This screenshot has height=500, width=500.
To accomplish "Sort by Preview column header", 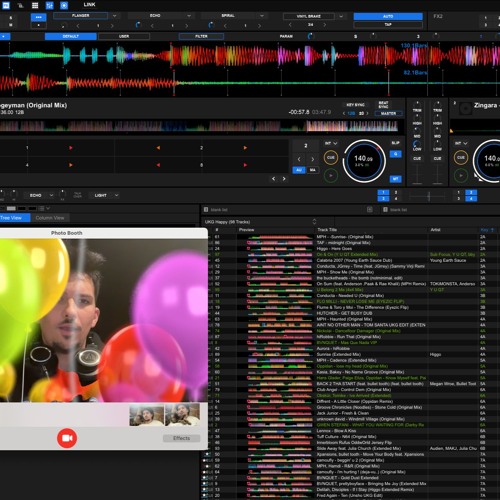I will point(246,230).
